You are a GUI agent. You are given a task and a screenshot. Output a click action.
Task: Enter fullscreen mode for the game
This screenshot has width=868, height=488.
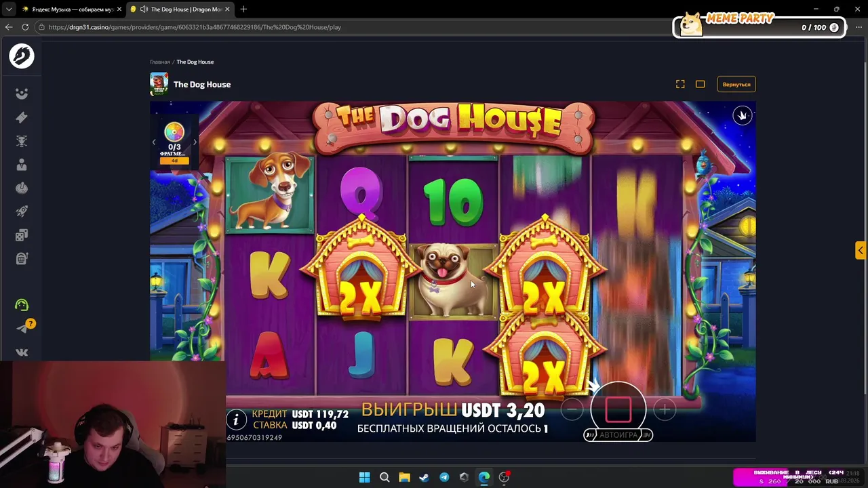(680, 84)
